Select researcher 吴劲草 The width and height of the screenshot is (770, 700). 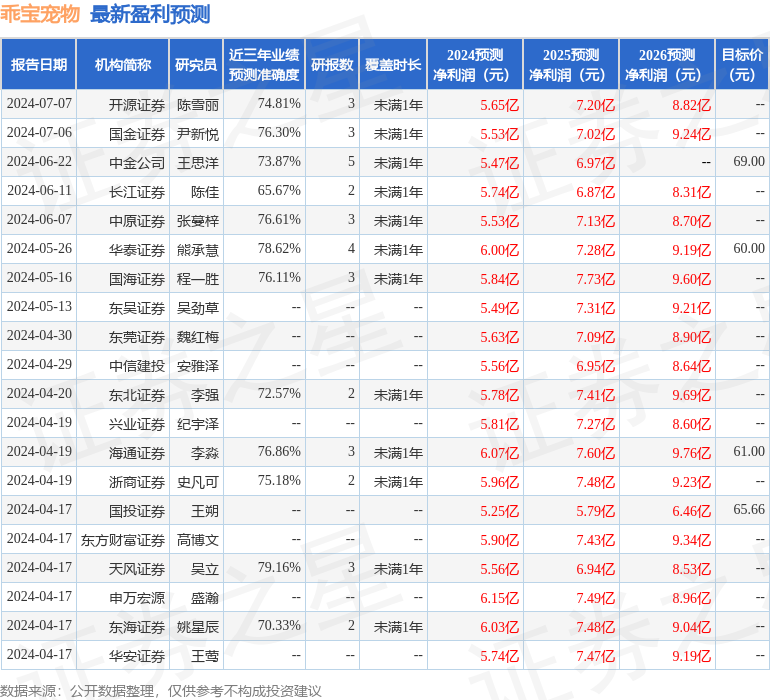(x=197, y=308)
